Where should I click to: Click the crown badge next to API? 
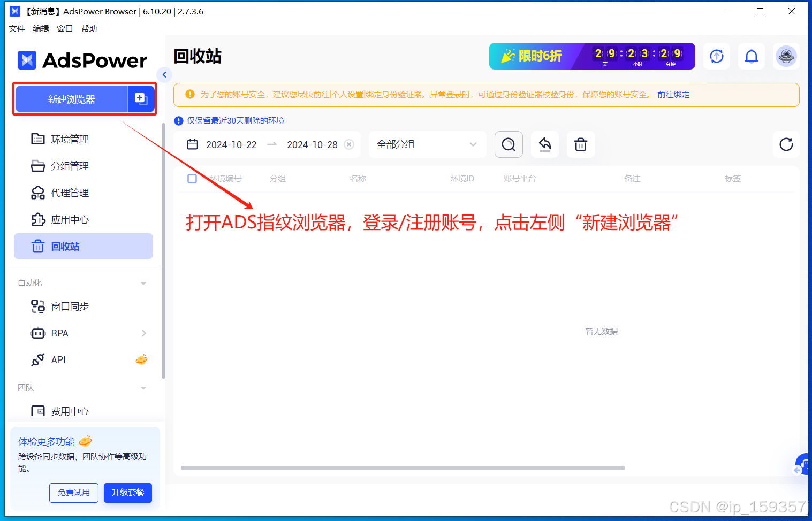tap(142, 359)
